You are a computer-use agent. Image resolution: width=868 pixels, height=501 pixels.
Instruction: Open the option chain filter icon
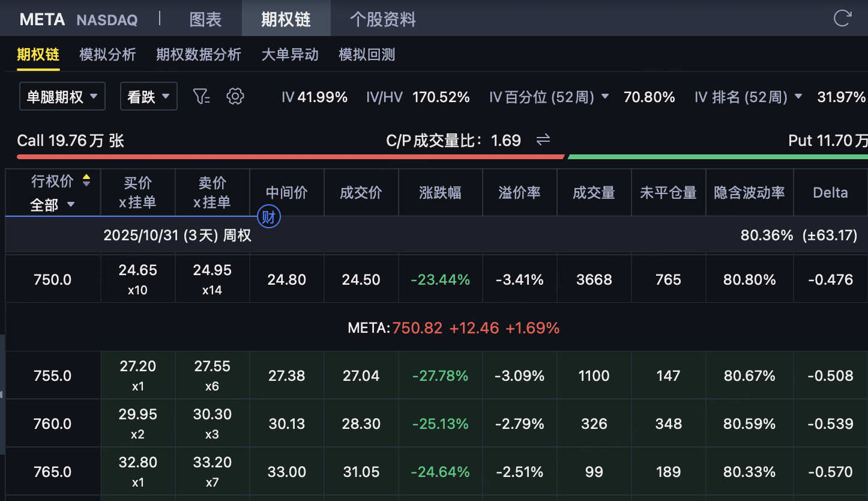pyautogui.click(x=201, y=96)
